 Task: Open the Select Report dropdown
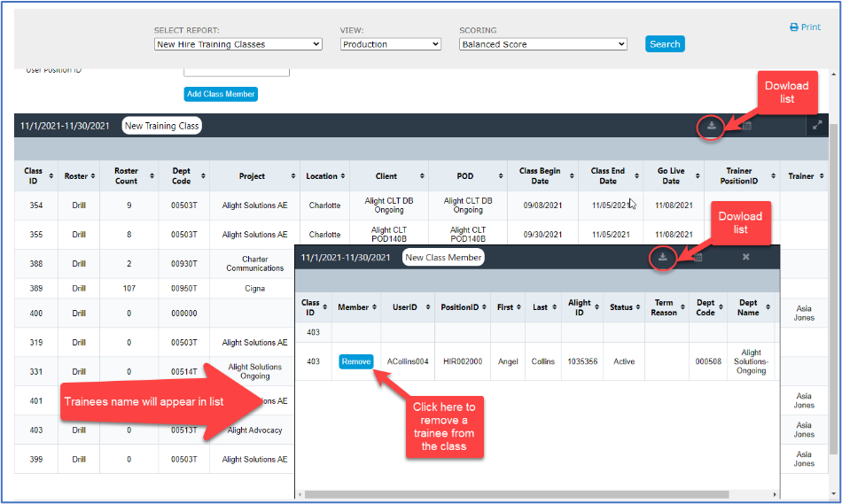point(238,44)
